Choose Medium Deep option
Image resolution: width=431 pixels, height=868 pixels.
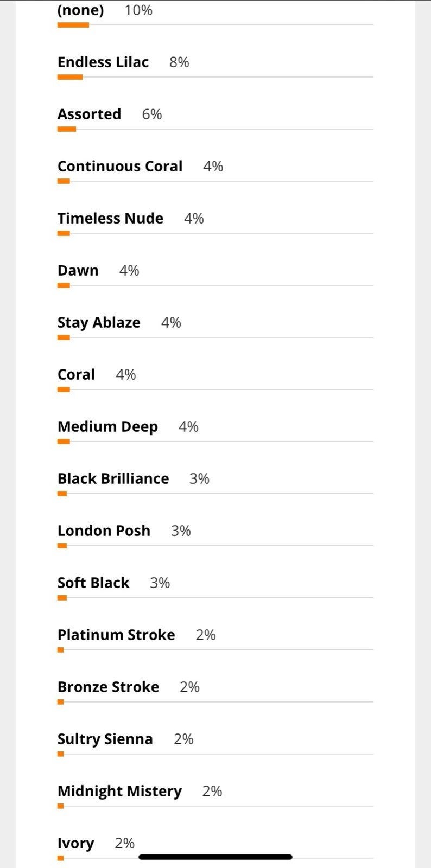click(107, 427)
